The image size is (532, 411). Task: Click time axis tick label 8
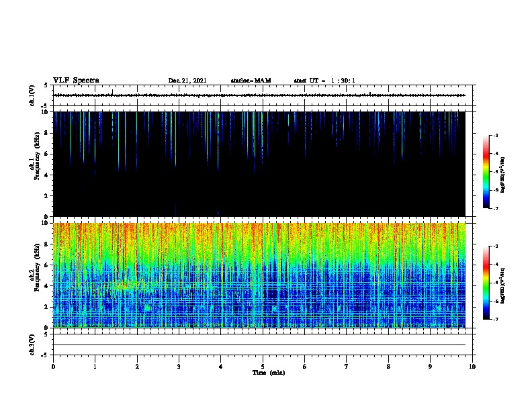point(388,367)
